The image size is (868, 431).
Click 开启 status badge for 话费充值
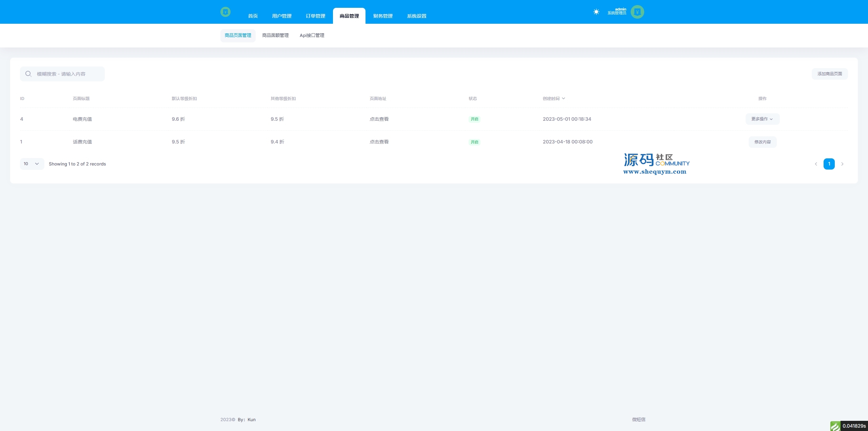point(474,142)
